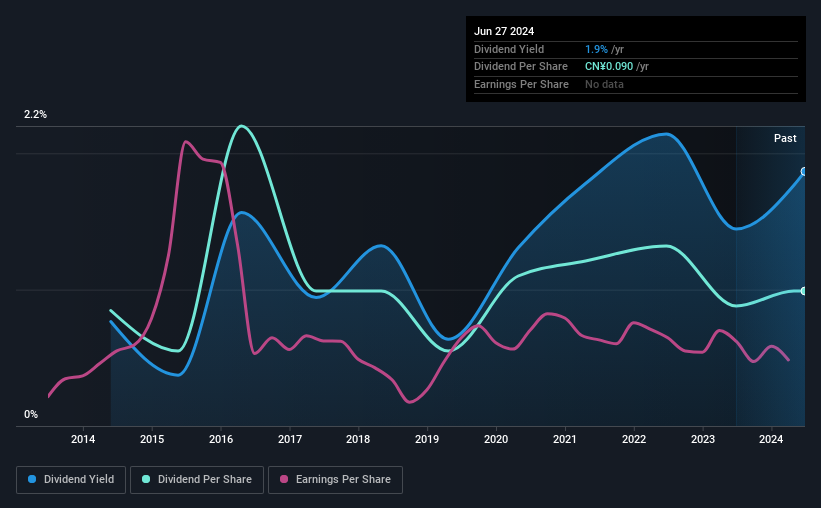This screenshot has width=821, height=508.
Task: Click the pink Earnings Per Share legend dot
Action: [284, 479]
